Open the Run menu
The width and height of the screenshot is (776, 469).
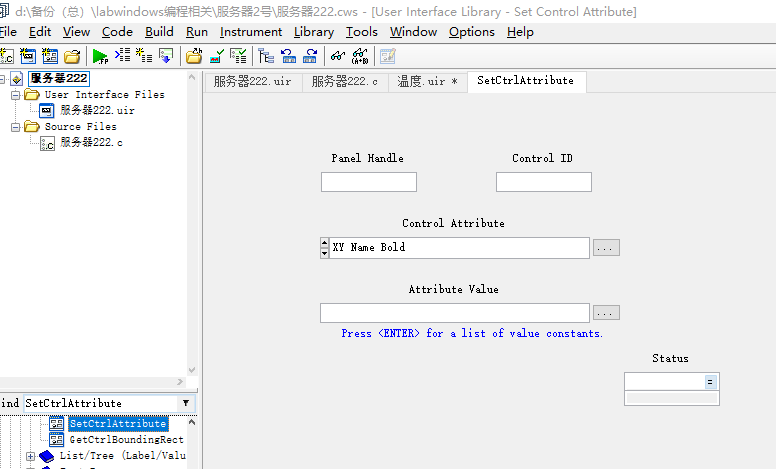click(x=197, y=32)
